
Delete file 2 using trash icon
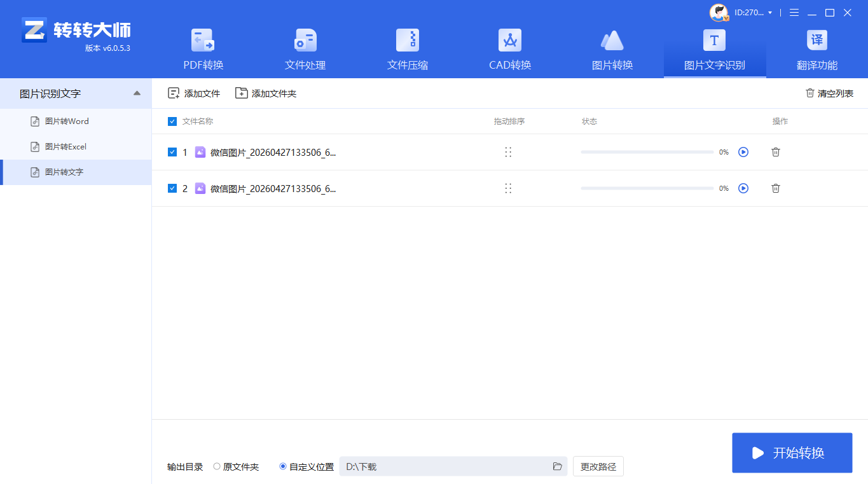click(x=776, y=188)
